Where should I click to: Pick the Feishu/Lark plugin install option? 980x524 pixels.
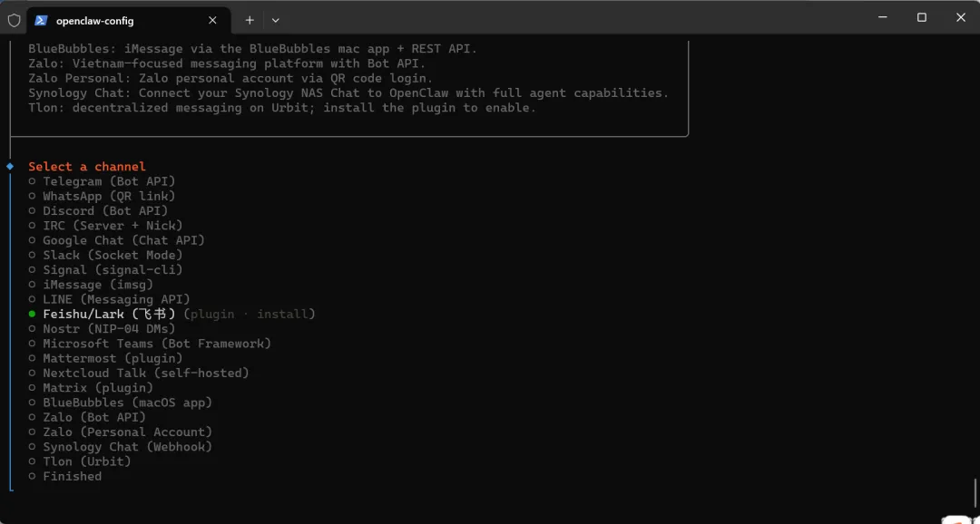(x=171, y=314)
